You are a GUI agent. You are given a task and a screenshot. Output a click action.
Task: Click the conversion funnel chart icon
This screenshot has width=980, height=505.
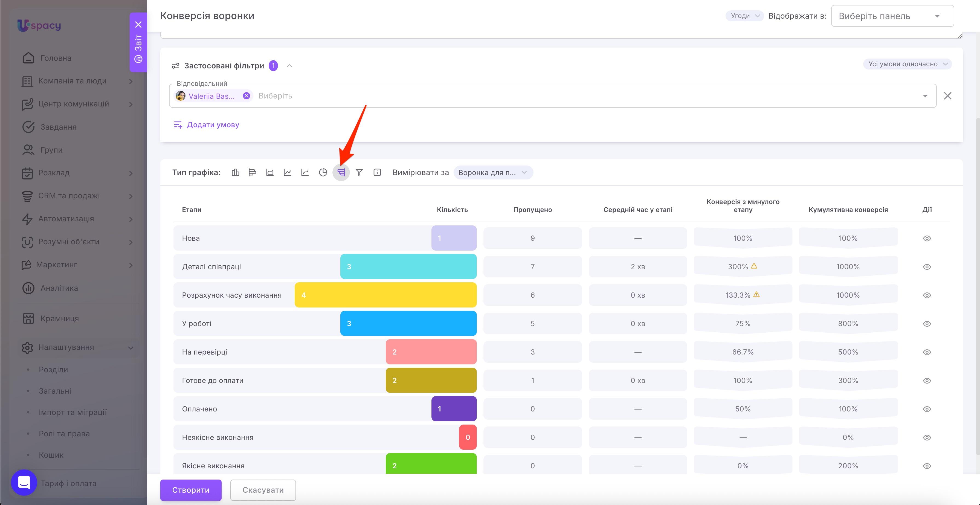click(x=341, y=173)
